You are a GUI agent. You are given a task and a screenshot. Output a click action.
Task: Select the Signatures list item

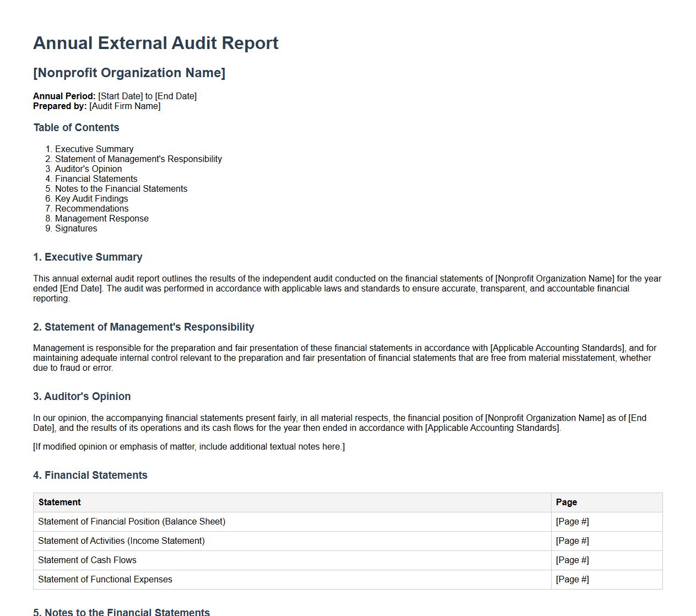[76, 228]
